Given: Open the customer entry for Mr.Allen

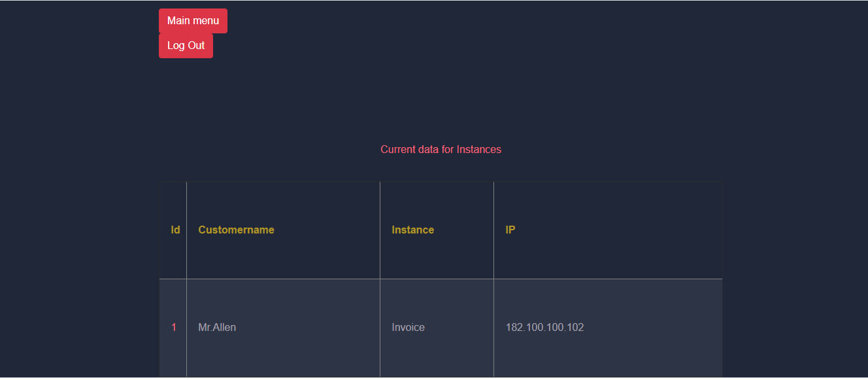Looking at the screenshot, I should [x=217, y=327].
